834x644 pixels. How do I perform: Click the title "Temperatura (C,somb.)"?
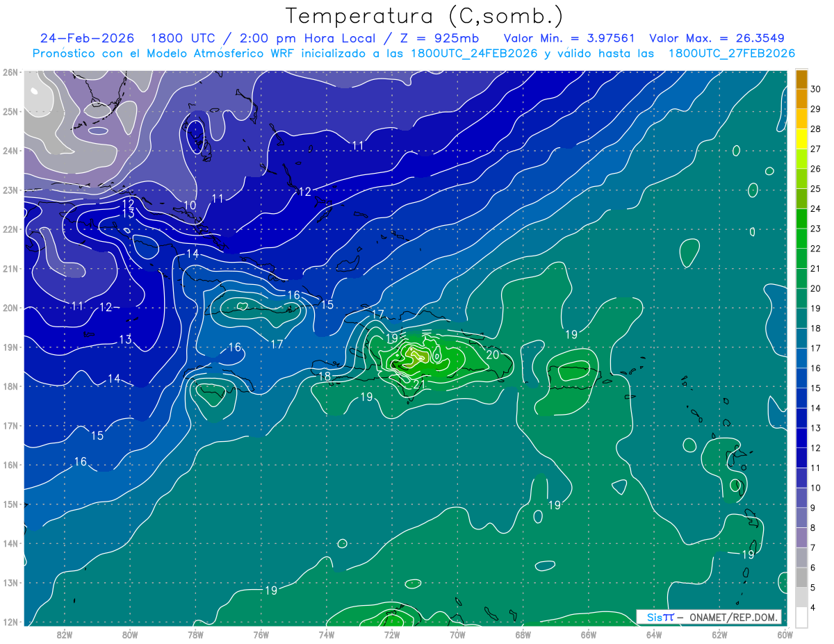(425, 16)
